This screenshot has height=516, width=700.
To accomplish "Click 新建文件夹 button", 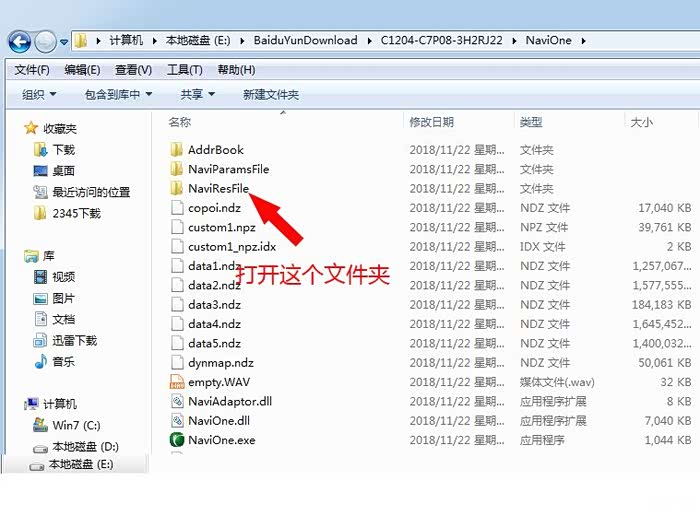I will click(271, 95).
